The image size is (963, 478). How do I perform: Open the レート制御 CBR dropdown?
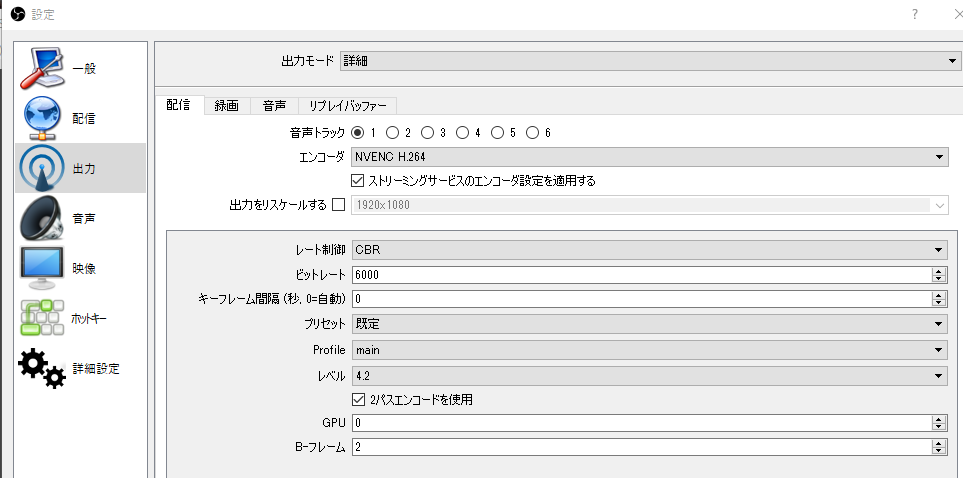click(649, 249)
